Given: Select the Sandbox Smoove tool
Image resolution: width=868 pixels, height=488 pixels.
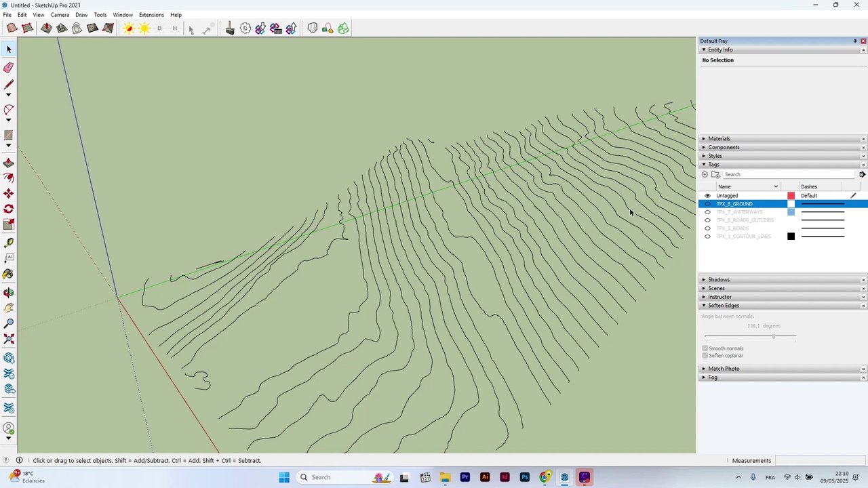Looking at the screenshot, I should point(46,28).
